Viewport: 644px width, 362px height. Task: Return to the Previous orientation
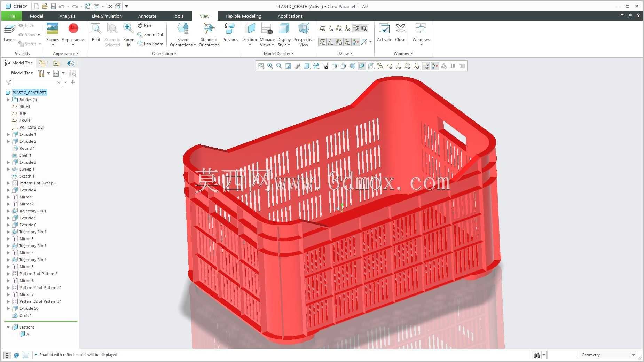coord(230,33)
